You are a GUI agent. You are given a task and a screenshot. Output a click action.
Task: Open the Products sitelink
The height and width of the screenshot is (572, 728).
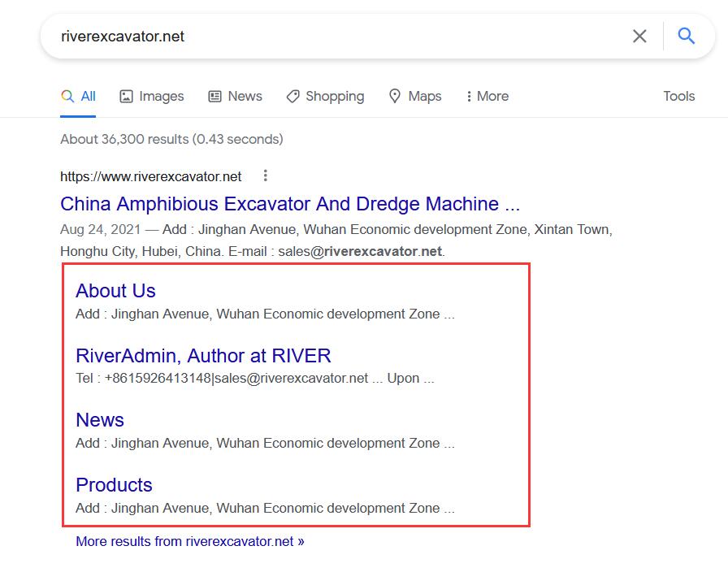pos(114,485)
